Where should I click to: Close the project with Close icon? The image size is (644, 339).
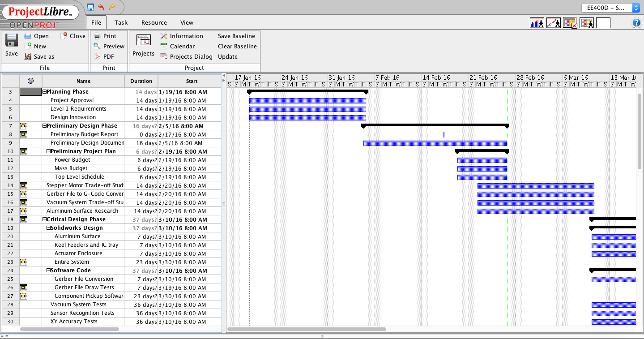coord(64,36)
